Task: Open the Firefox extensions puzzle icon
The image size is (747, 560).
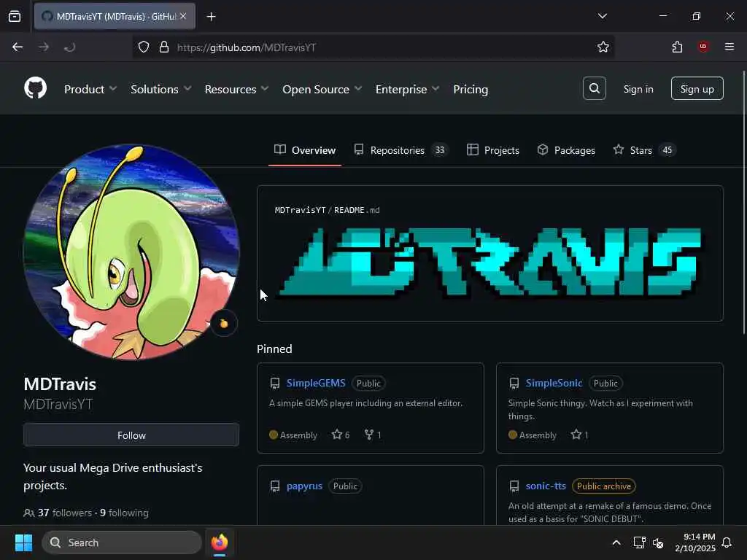Action: (x=677, y=47)
